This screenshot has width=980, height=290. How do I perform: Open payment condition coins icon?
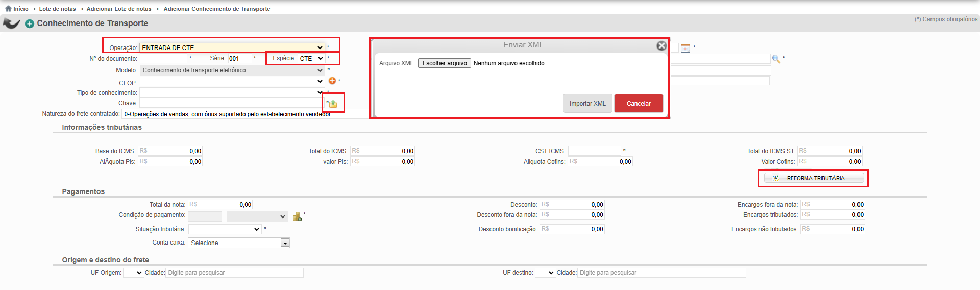click(x=298, y=216)
